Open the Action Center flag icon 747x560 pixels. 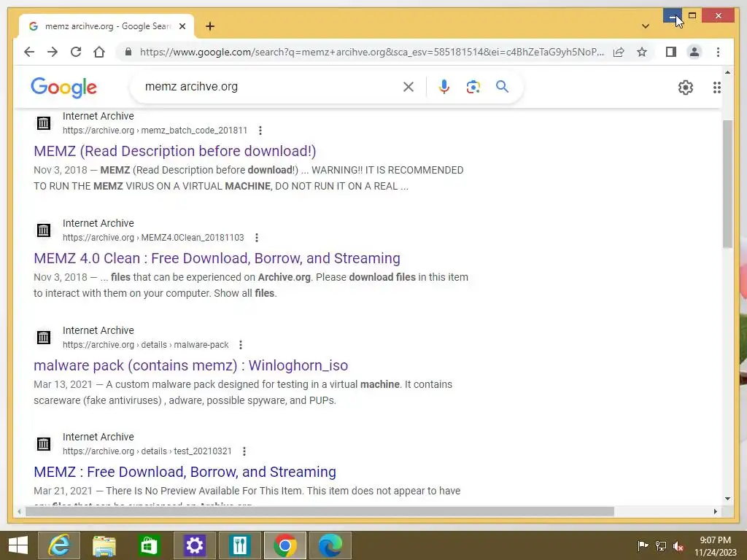coord(643,546)
